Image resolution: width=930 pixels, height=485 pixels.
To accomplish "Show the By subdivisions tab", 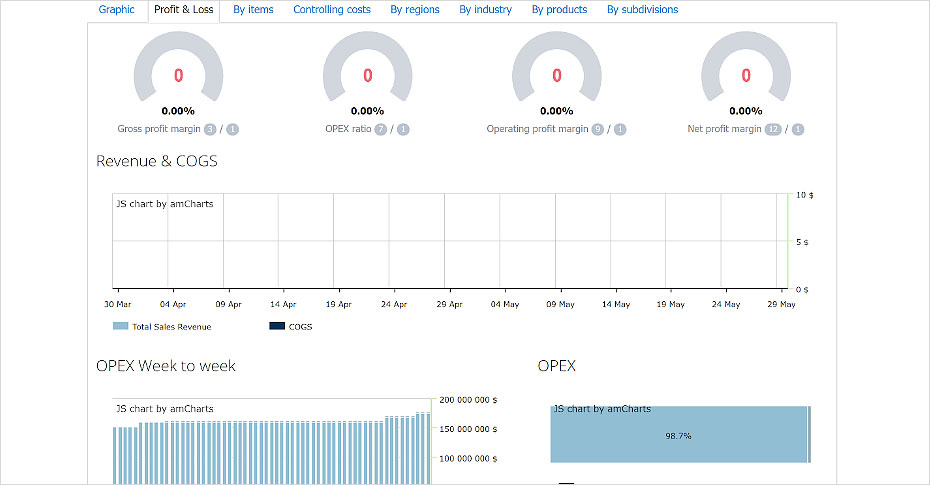I will (642, 10).
